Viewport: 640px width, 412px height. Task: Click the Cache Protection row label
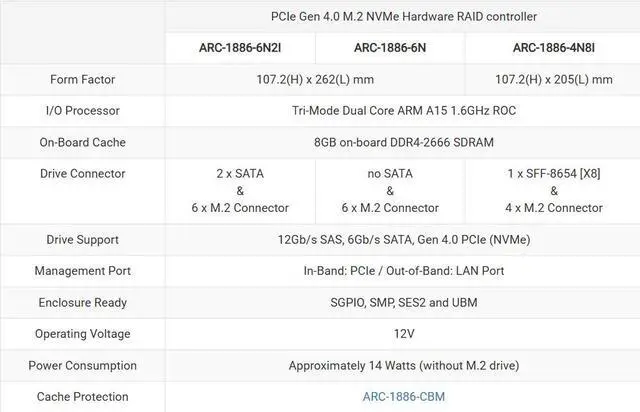[x=82, y=397]
